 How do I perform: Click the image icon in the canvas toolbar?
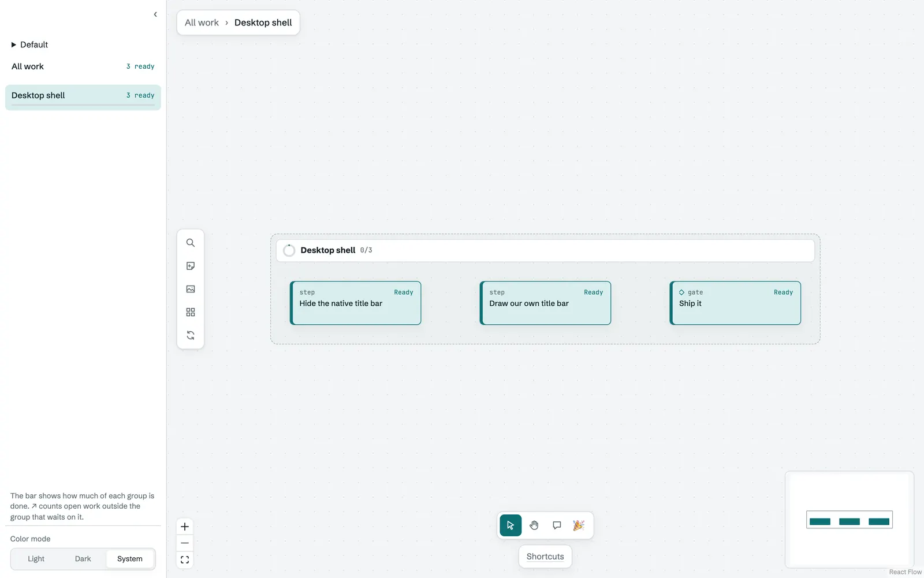[191, 289]
